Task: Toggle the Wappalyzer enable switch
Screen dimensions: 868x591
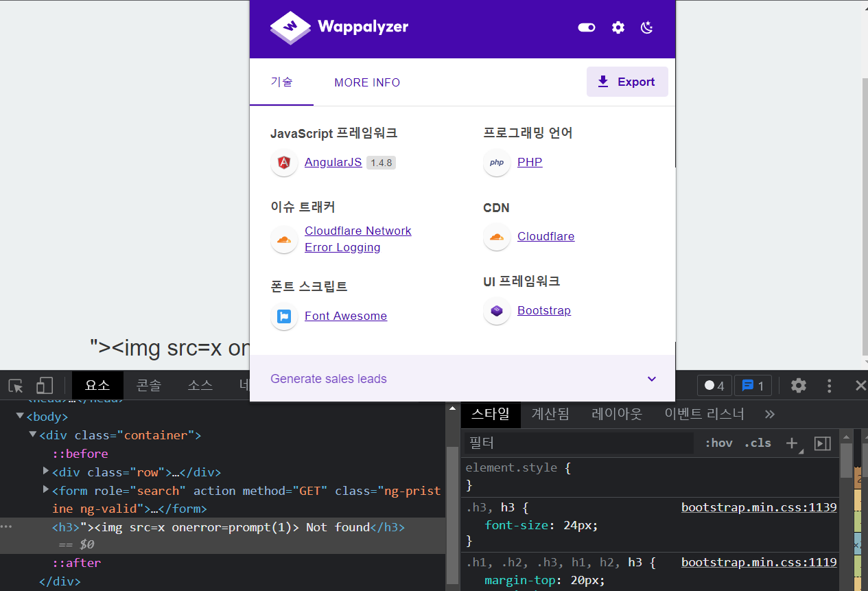Action: [587, 27]
